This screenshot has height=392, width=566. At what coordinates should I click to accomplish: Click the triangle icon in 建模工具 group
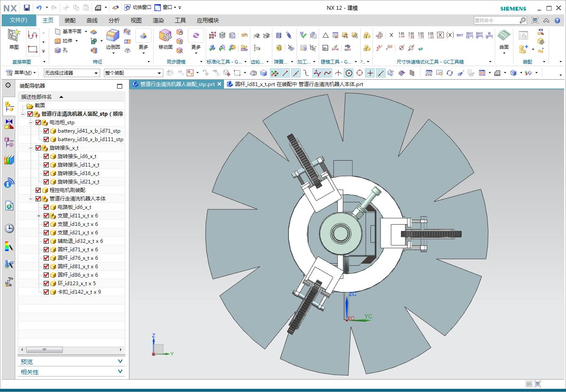tap(325, 35)
